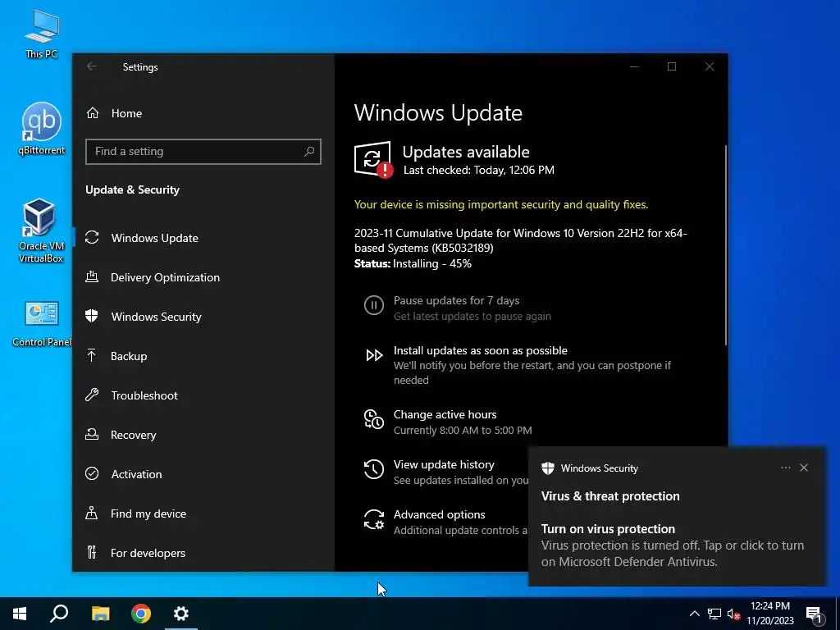
Task: Select the qBittorrent desktop shortcut
Action: click(x=41, y=129)
